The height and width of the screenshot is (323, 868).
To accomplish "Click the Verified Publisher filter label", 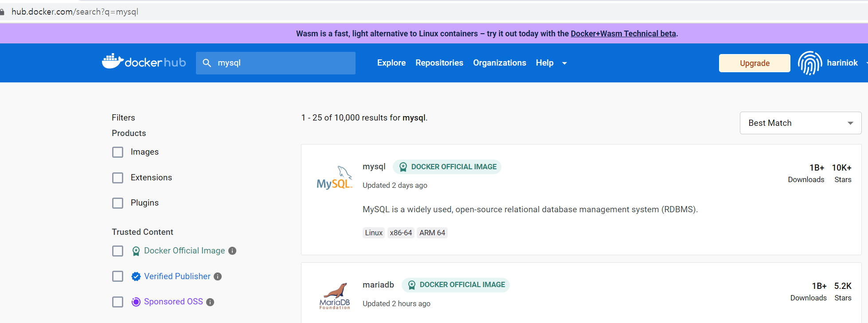I will point(177,276).
